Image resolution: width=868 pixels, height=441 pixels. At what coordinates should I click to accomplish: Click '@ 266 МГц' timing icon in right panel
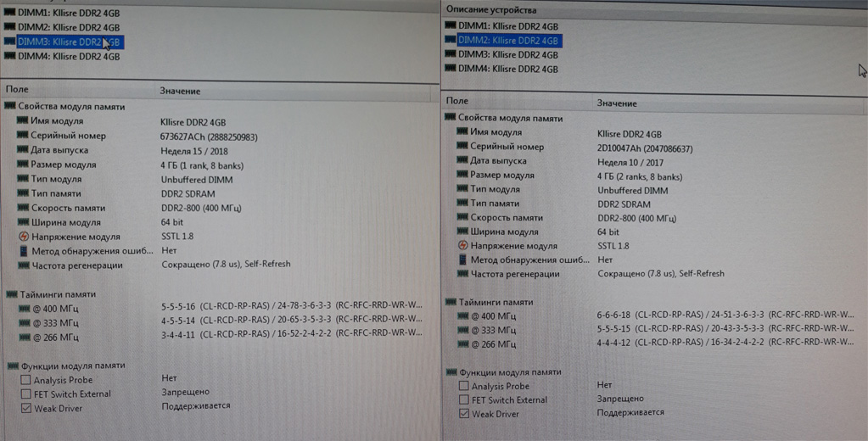462,343
